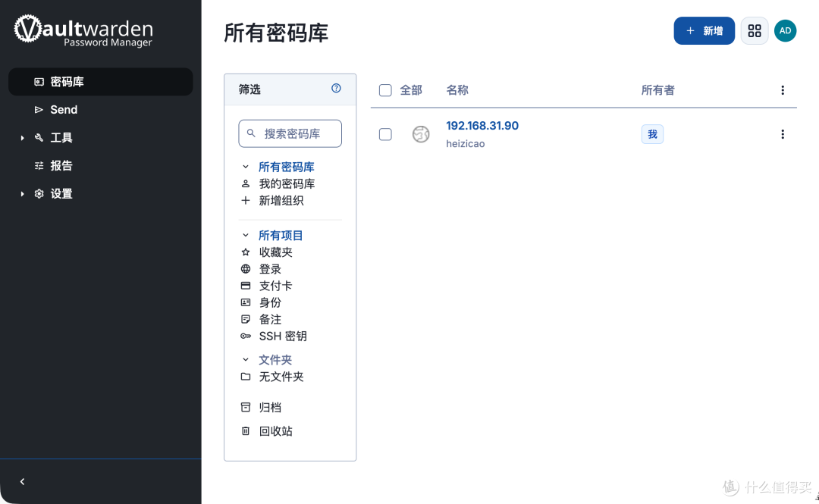
Task: Filter by 收藏夹 favorites
Action: tap(276, 252)
